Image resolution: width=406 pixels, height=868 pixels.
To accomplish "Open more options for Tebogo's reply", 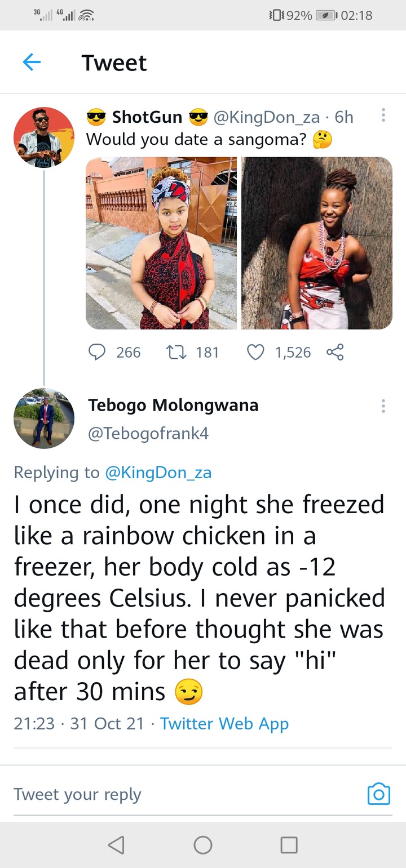I will (383, 406).
